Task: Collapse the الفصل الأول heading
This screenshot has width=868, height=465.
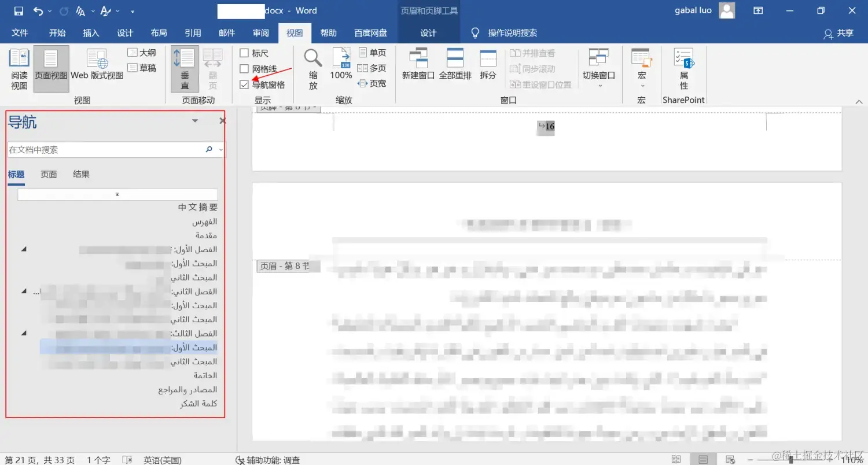Action: tap(24, 249)
